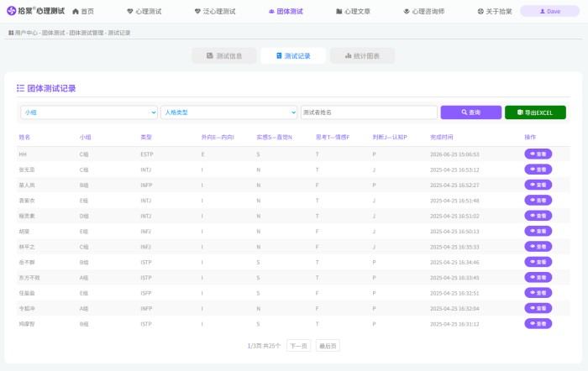Click the timestamp 2025-04-25 16:31:12
The height and width of the screenshot is (371, 588).
(454, 324)
